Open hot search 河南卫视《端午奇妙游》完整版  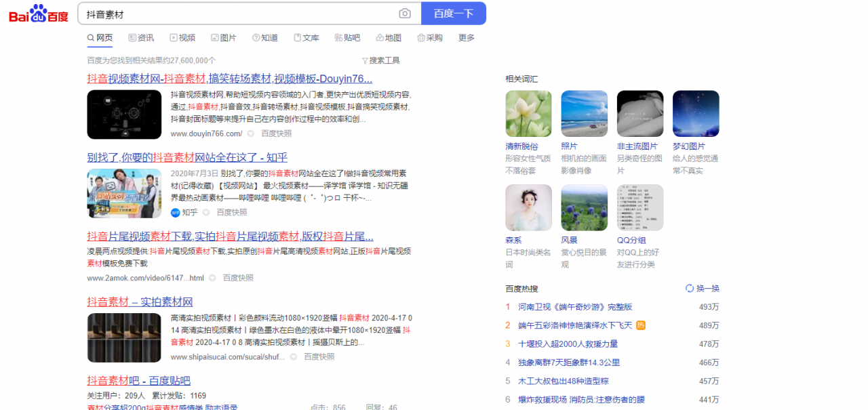pyautogui.click(x=575, y=307)
